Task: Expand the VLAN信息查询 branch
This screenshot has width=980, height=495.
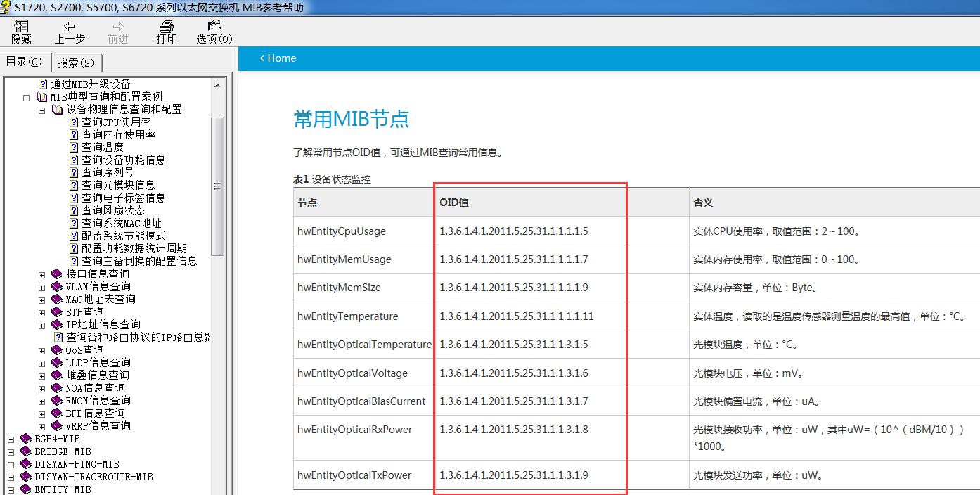Action: (x=41, y=286)
